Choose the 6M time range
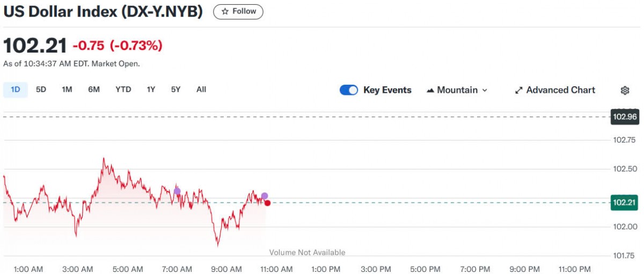 [x=94, y=90]
